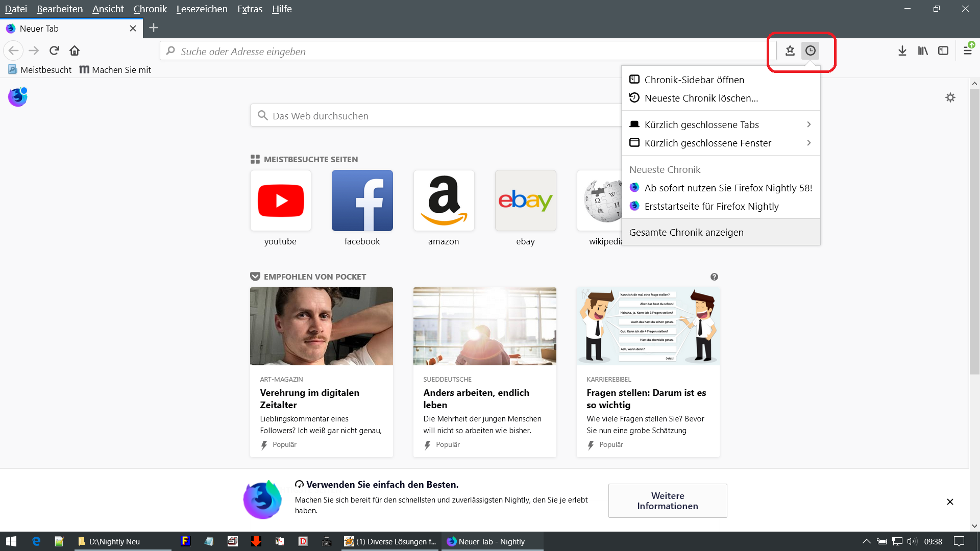This screenshot has height=551, width=980.
Task: Open the library books icon
Action: (x=923, y=51)
